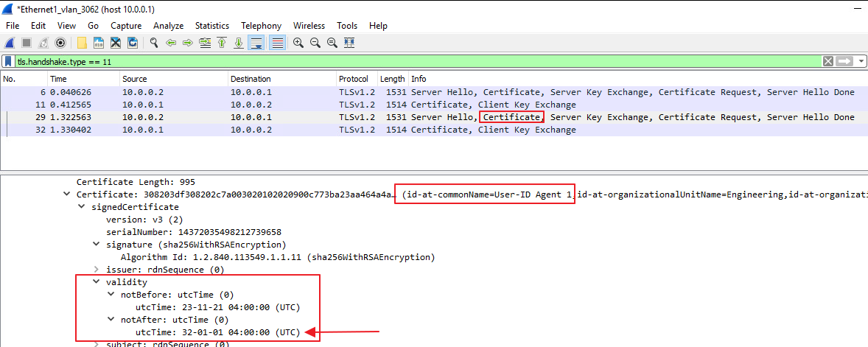Sort by the No. column header
Viewport: 868px width, 347px height.
pos(24,79)
